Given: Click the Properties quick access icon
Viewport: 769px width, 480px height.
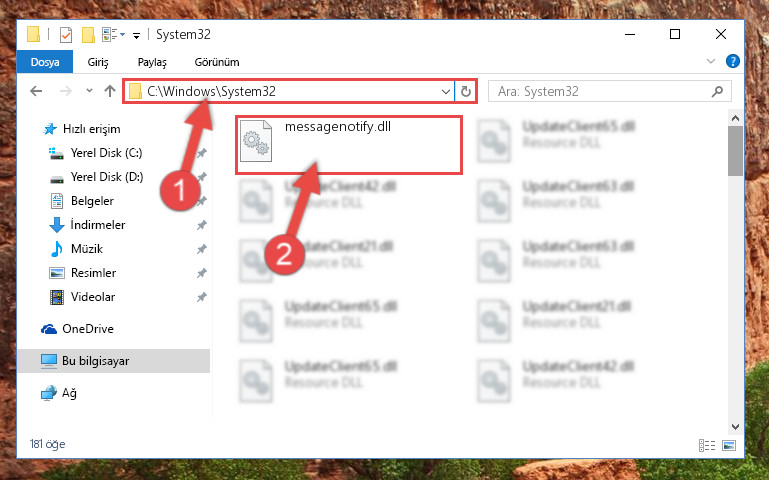Looking at the screenshot, I should click(x=66, y=35).
